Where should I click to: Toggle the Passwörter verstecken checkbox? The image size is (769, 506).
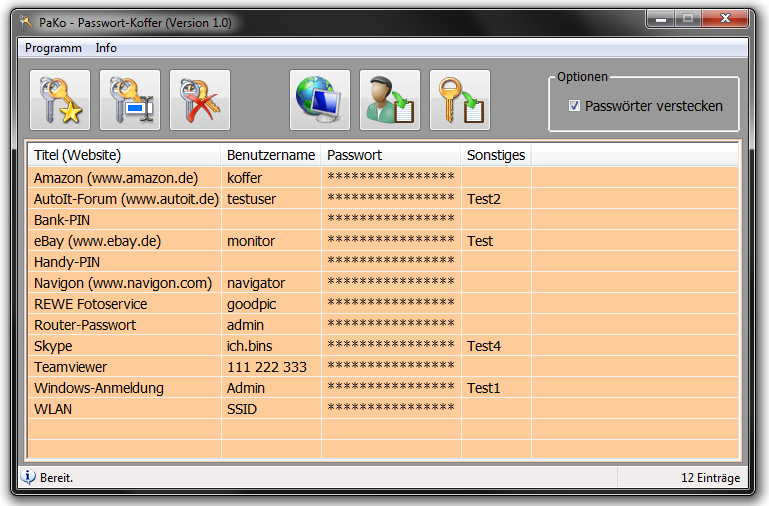pos(574,106)
